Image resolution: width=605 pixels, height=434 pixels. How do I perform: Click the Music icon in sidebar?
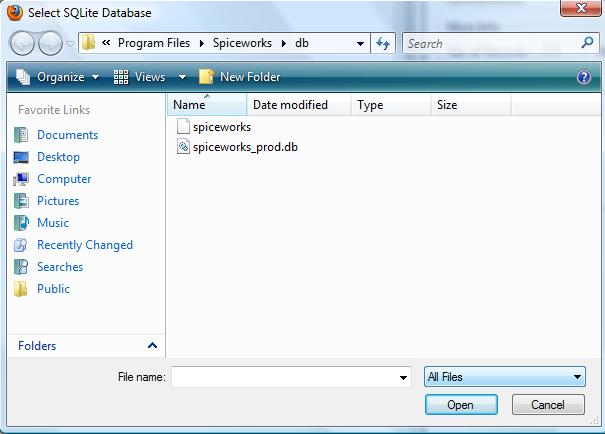[x=21, y=223]
